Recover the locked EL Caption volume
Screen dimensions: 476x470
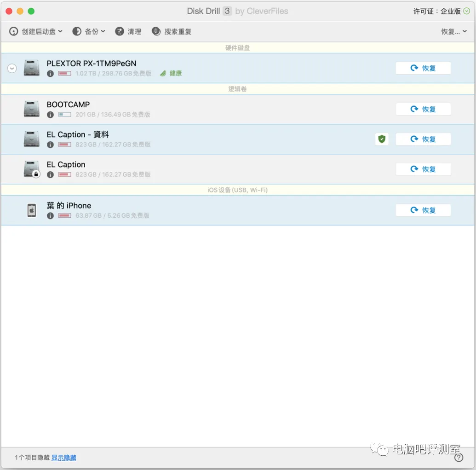tap(423, 169)
